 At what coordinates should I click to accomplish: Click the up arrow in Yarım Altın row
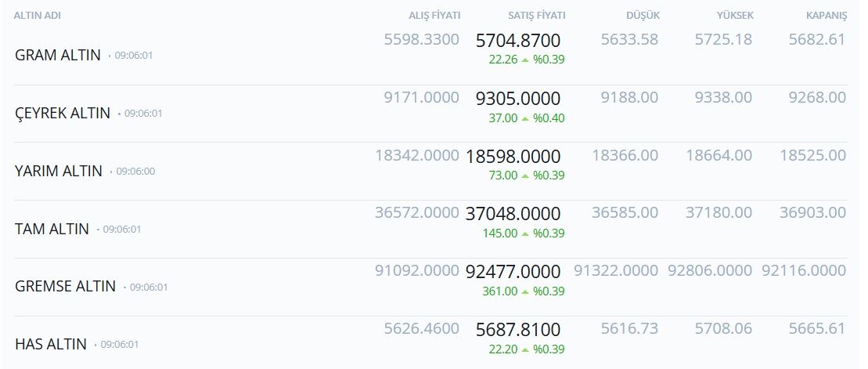(525, 175)
